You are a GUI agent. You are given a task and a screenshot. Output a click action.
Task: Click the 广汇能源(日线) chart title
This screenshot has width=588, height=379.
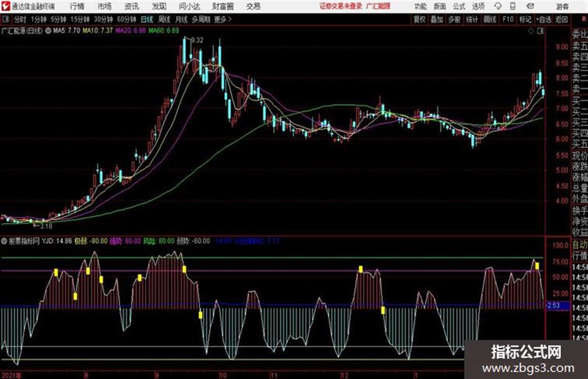22,30
